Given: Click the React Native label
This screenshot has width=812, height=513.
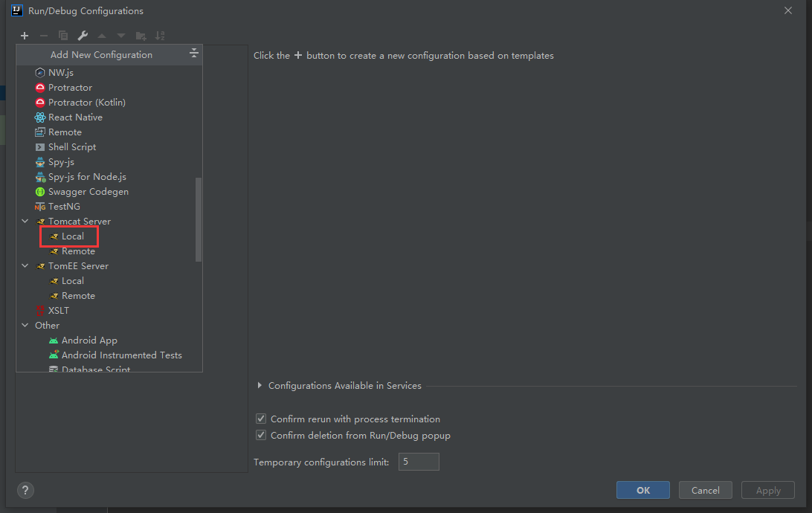Looking at the screenshot, I should click(x=75, y=117).
